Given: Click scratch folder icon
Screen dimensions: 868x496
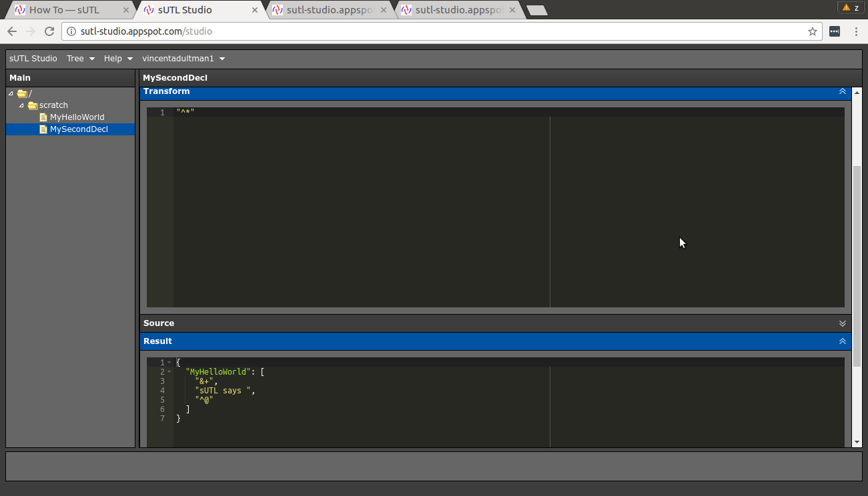Looking at the screenshot, I should pos(33,105).
